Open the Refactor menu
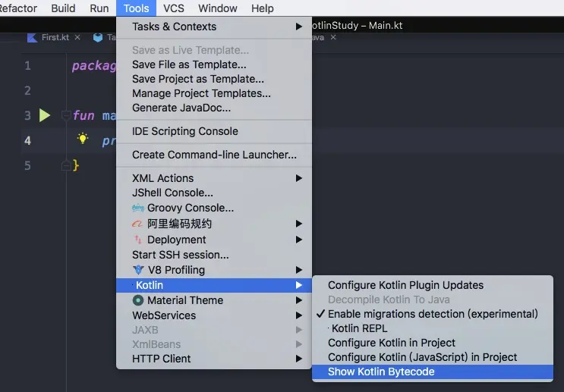 click(18, 8)
